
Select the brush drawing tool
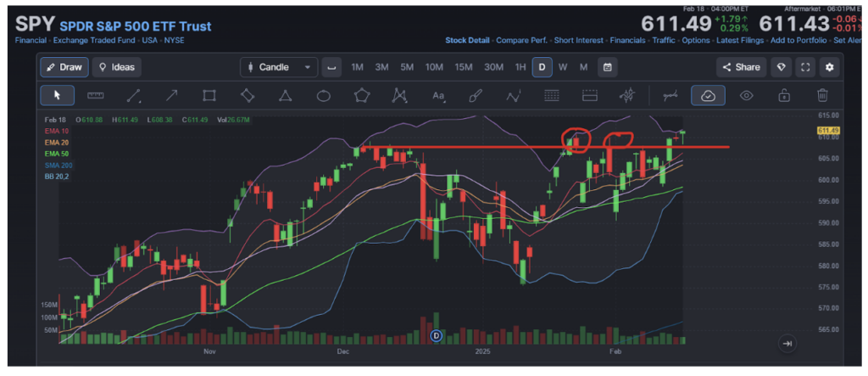475,95
